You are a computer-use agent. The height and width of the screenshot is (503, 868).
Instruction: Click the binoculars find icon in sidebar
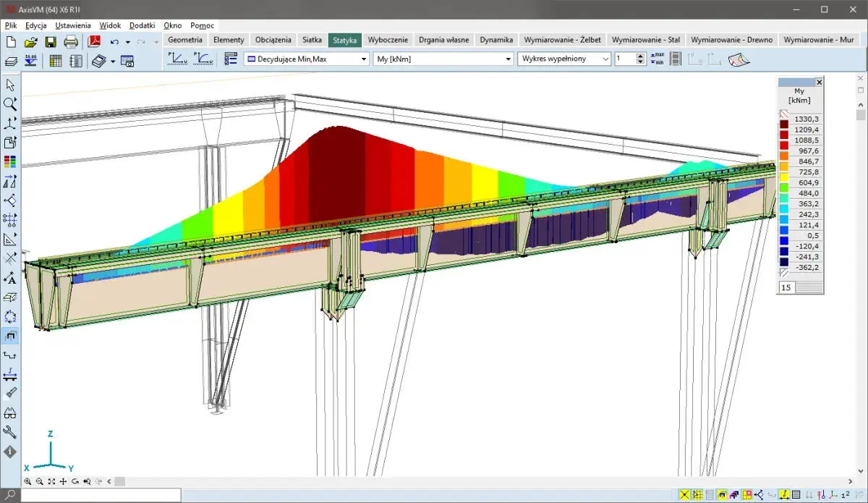[x=10, y=413]
